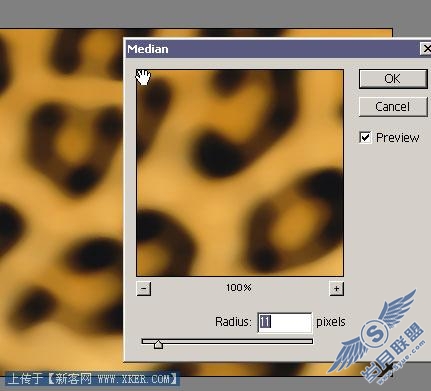The height and width of the screenshot is (391, 431).
Task: Confirm the filter with OK
Action: (393, 79)
